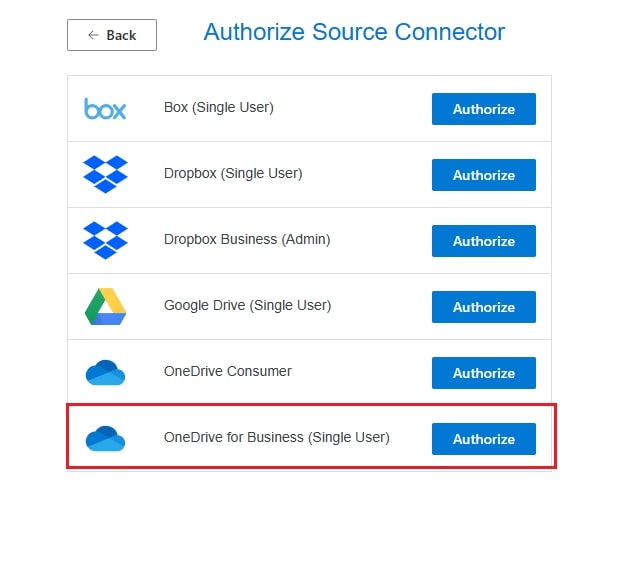The width and height of the screenshot is (624, 585).
Task: Select the 'Dropbox Business (Admin)' label
Action: tap(247, 239)
